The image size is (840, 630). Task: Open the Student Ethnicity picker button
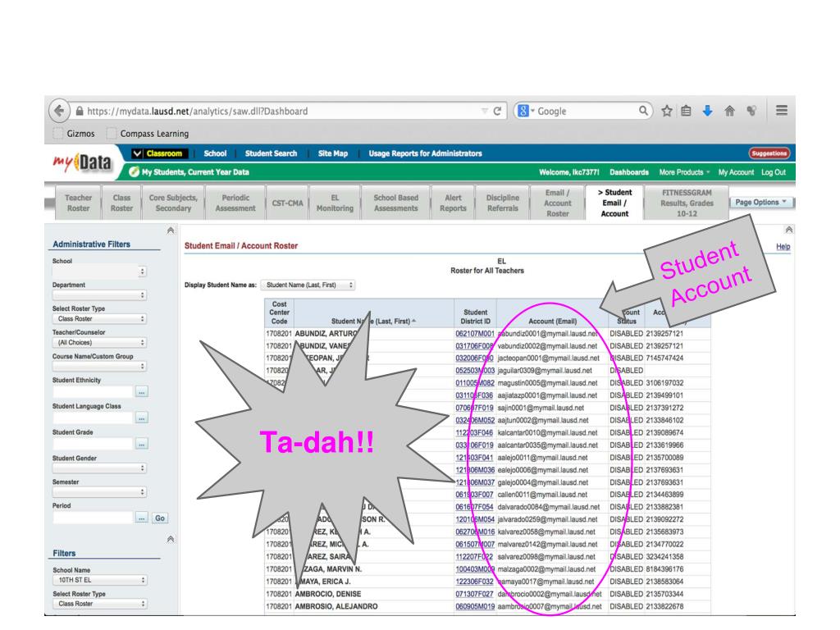(141, 392)
